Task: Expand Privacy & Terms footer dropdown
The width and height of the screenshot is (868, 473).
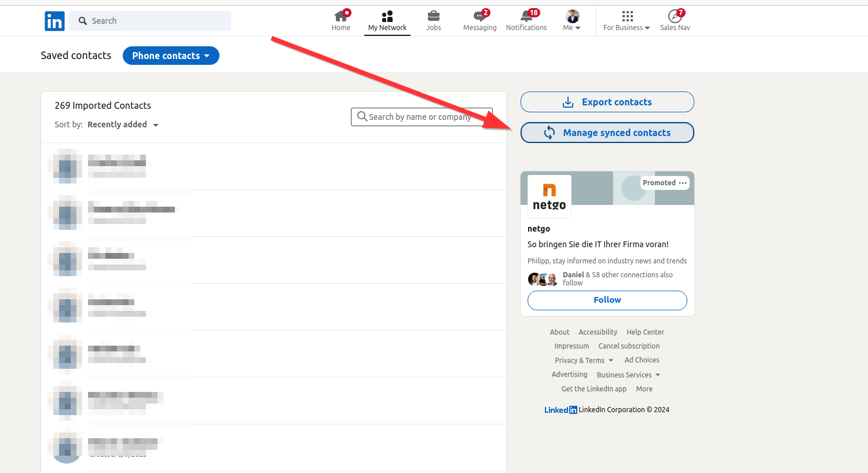Action: pos(584,361)
